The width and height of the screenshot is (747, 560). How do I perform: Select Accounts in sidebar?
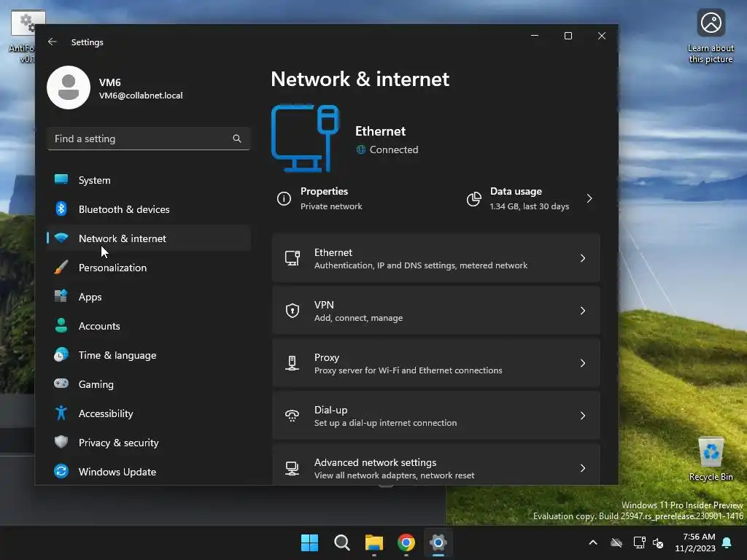pyautogui.click(x=149, y=326)
